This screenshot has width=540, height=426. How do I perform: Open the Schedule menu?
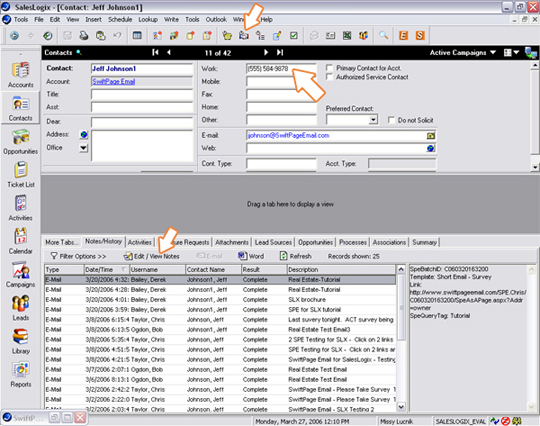coord(120,20)
